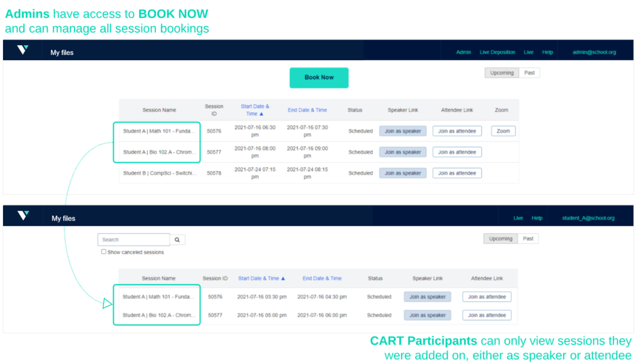Open the Zoom link for session 50576
Image resolution: width=637 pixels, height=364 pixels.
(503, 131)
